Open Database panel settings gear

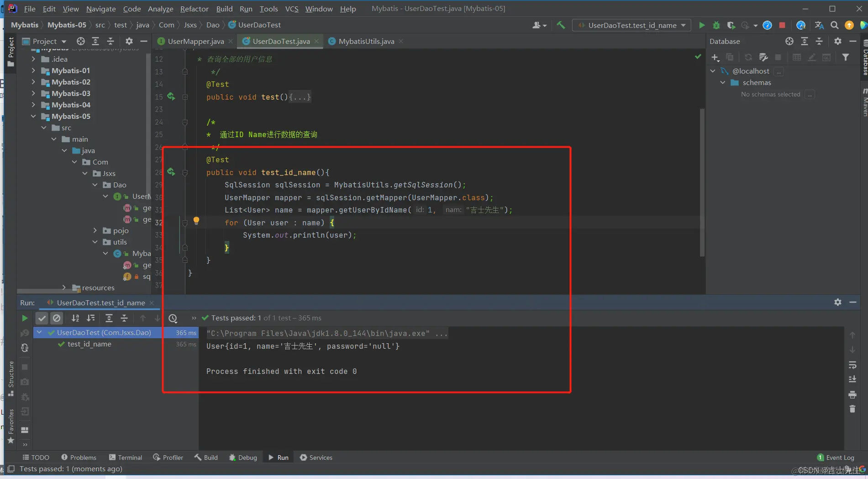tap(837, 41)
